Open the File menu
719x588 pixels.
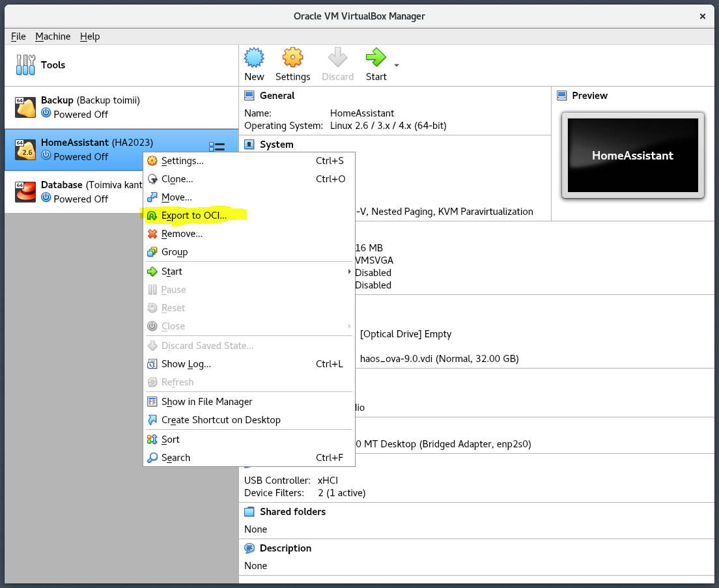point(18,36)
